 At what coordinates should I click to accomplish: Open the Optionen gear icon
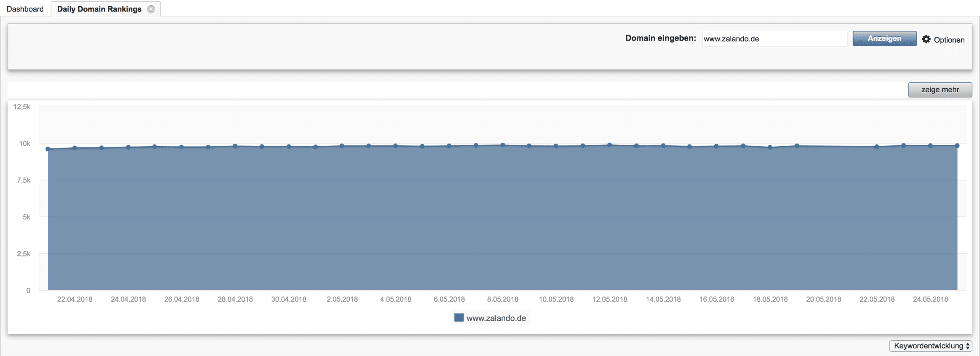926,39
